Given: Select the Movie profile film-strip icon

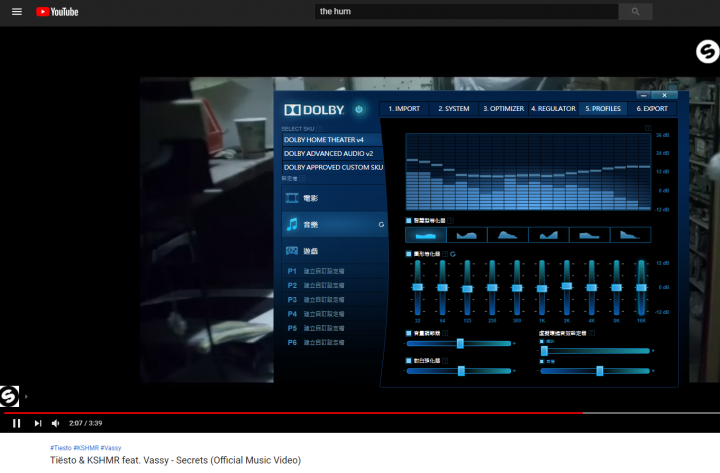Looking at the screenshot, I should click(292, 198).
